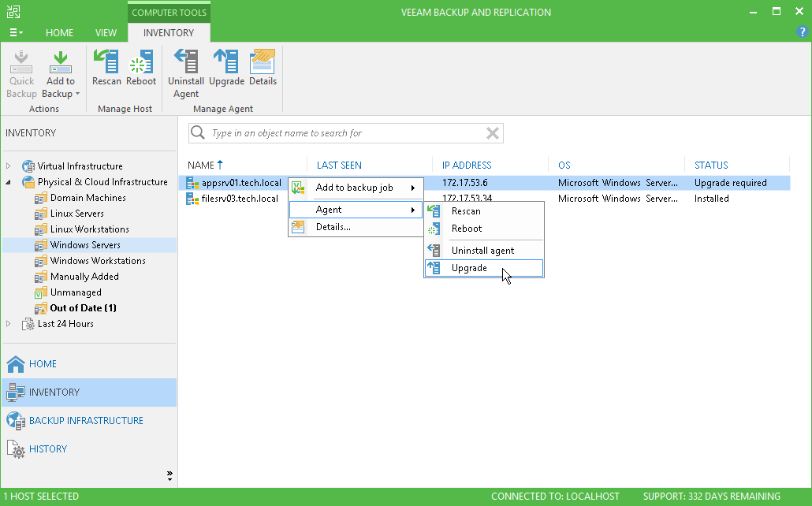Switch to the VIEW ribbon tab
Screen dimensions: 812x506
point(106,32)
